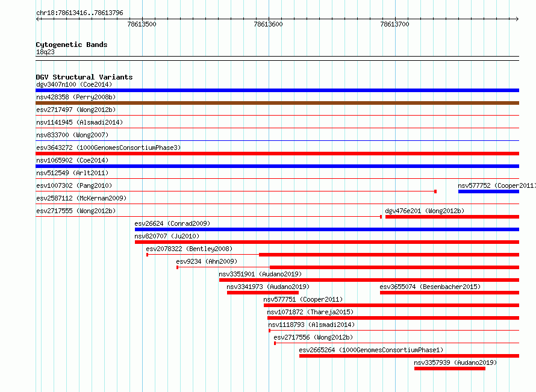Select the short red nsv3341973 bar

pos(263,293)
